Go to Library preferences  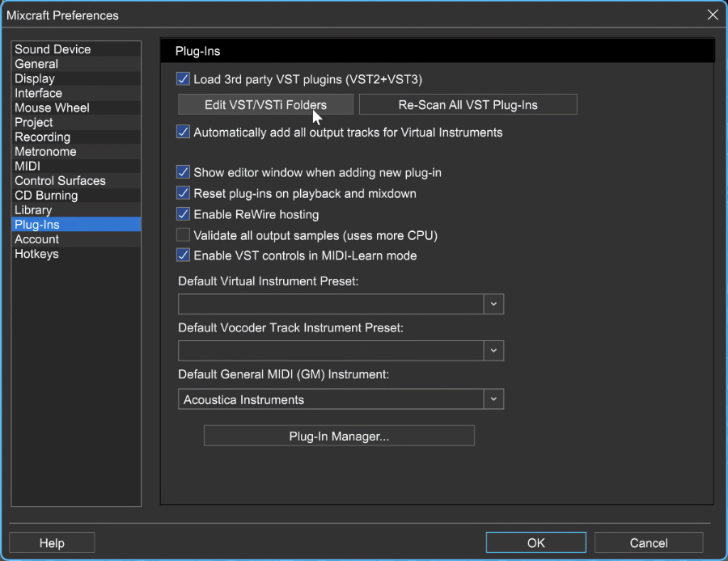tap(76, 210)
